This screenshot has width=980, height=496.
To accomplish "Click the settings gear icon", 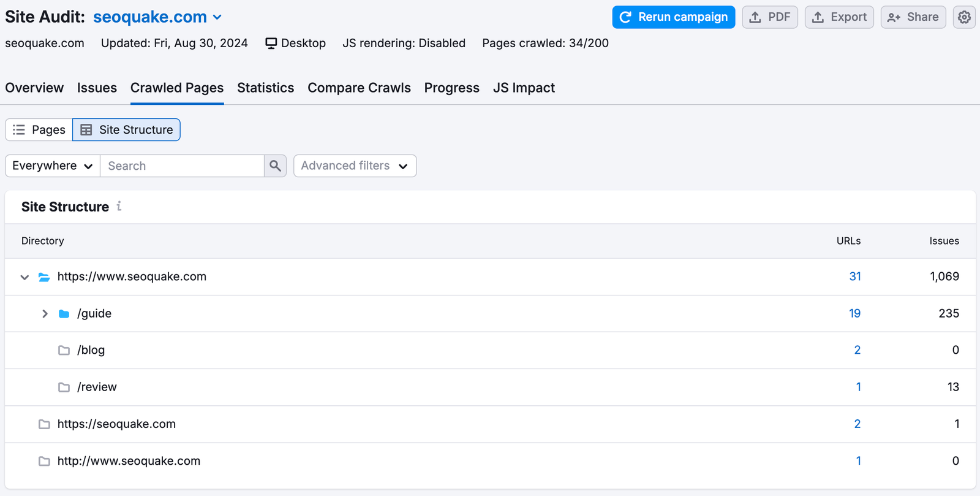I will (x=964, y=17).
